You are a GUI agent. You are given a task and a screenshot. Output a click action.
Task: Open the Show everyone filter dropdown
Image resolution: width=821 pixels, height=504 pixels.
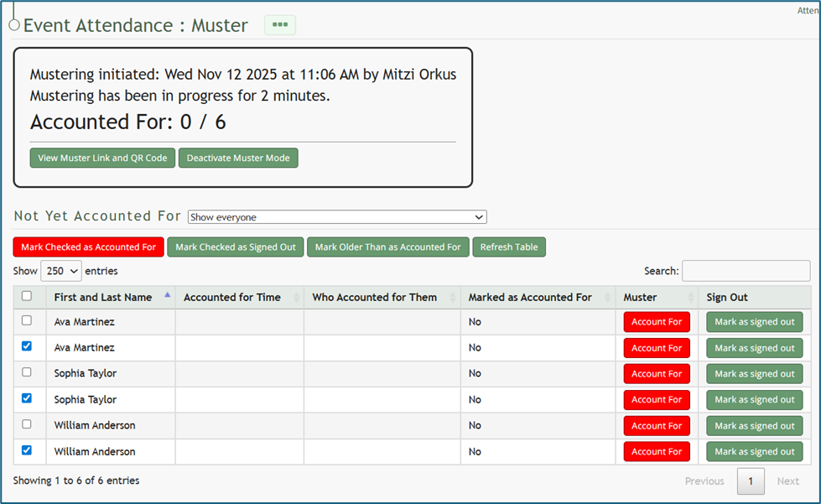tap(336, 217)
